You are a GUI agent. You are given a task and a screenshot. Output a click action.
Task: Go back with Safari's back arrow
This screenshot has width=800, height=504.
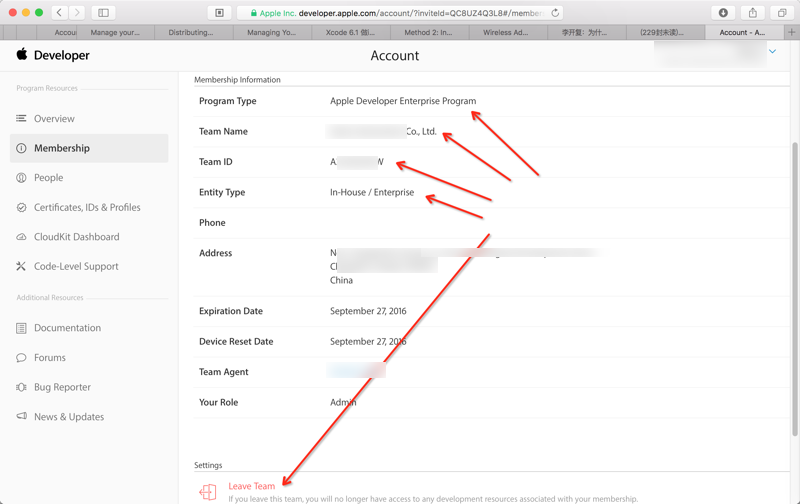tap(59, 13)
